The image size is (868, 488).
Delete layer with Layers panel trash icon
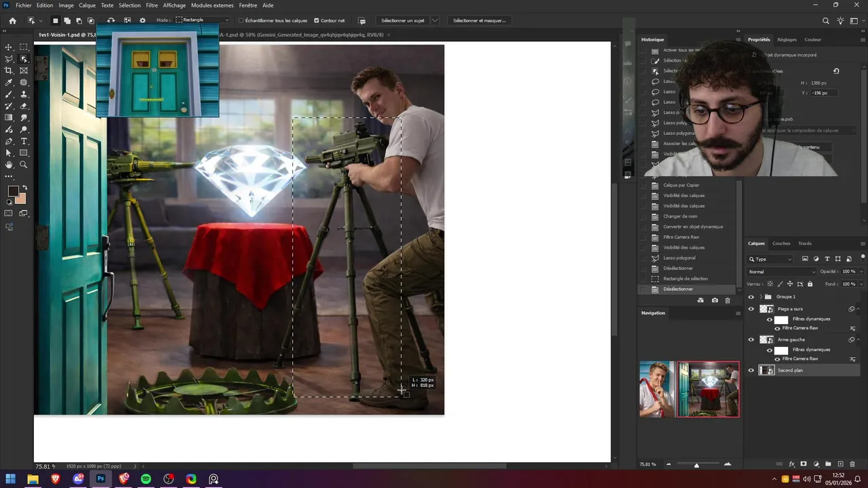[x=852, y=464]
